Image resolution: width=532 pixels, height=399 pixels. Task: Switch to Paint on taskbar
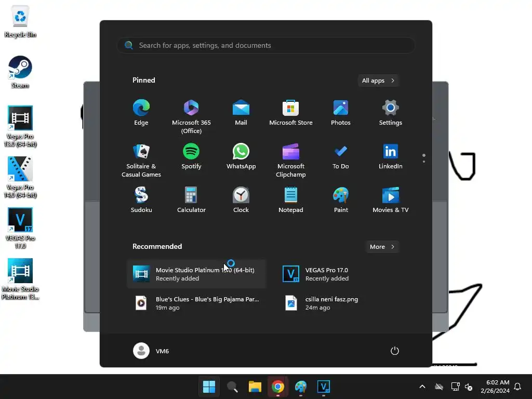coord(301,387)
